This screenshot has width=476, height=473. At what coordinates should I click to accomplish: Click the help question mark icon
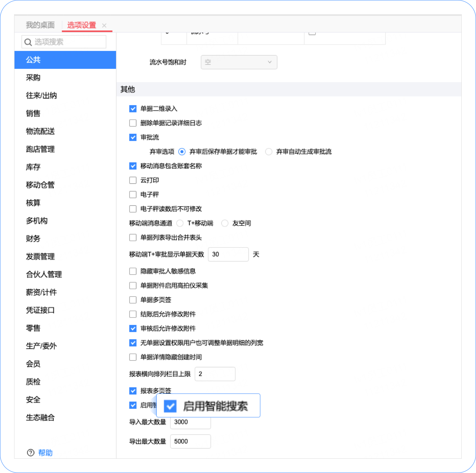pos(31,452)
